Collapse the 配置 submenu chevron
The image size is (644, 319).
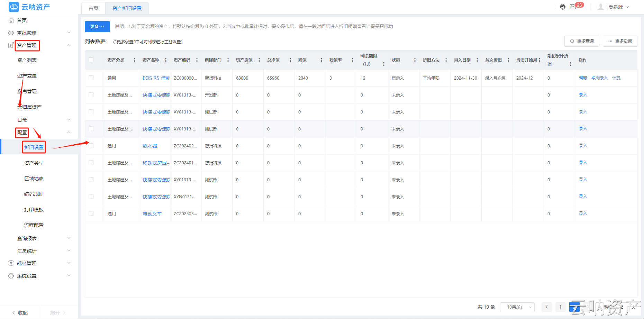(x=69, y=133)
